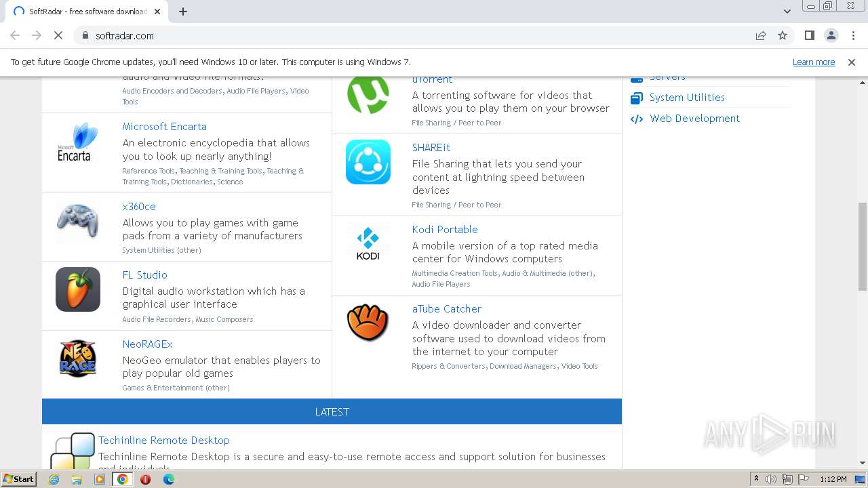The image size is (868, 488).
Task: Click the aTube Catcher glove icon
Action: click(368, 323)
